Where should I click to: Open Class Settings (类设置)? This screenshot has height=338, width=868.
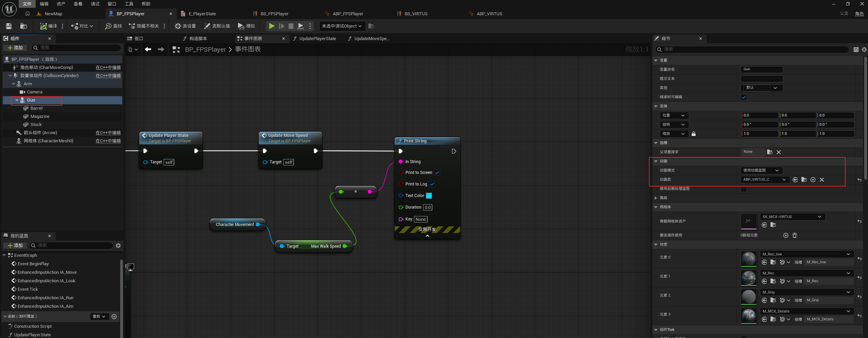(x=185, y=26)
